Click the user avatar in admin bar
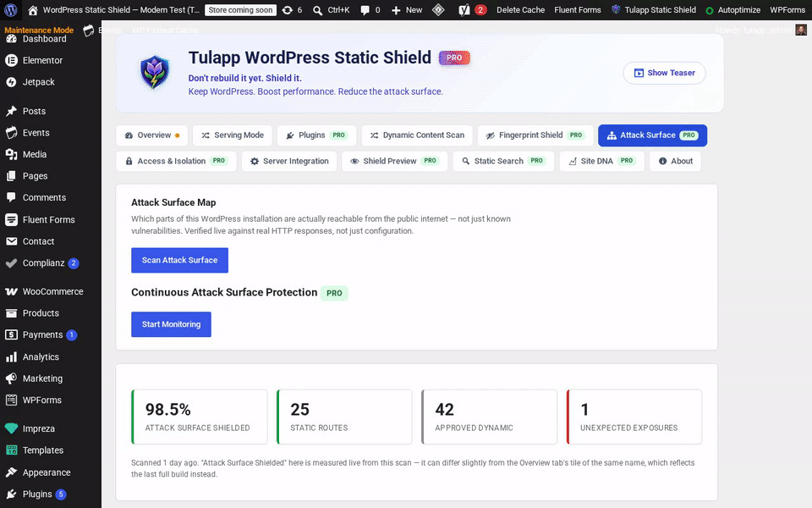This screenshot has height=508, width=812. pyautogui.click(x=801, y=30)
